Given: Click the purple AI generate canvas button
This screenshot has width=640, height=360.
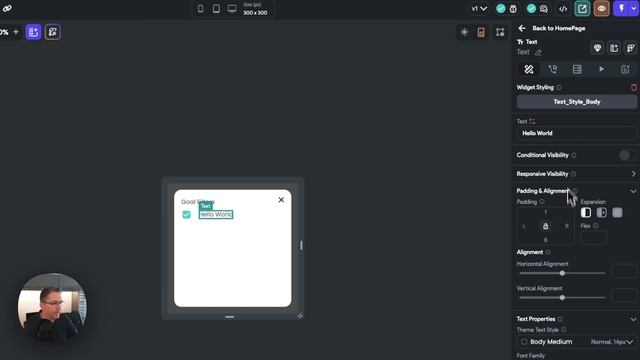Looking at the screenshot, I should point(33,32).
